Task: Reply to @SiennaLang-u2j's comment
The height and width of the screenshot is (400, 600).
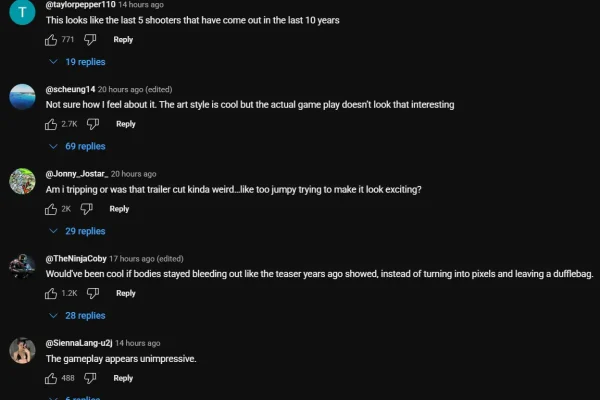Action: click(123, 378)
